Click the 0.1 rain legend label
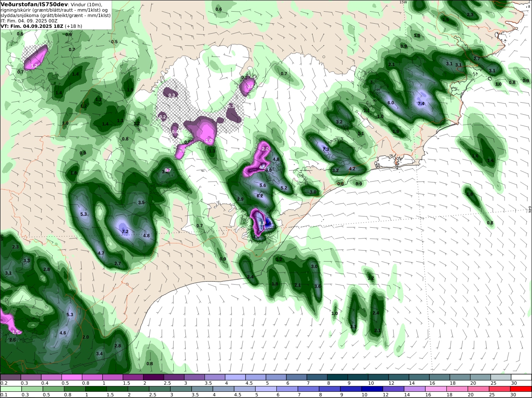This screenshot has width=532, height=398. point(4,395)
